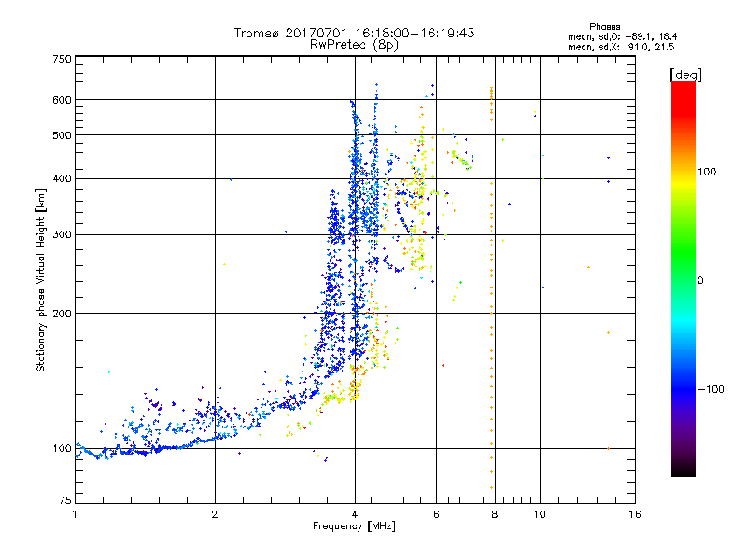Click the '[deg]' colorbar unit label

click(685, 75)
